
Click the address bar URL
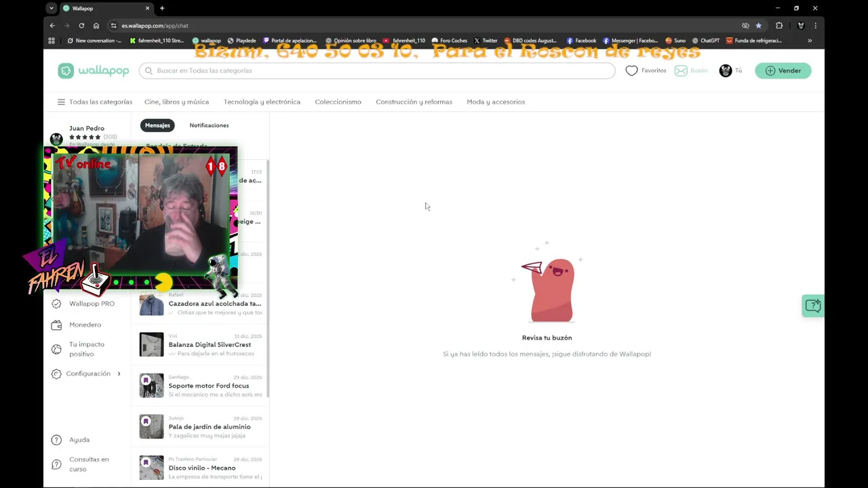pos(155,26)
